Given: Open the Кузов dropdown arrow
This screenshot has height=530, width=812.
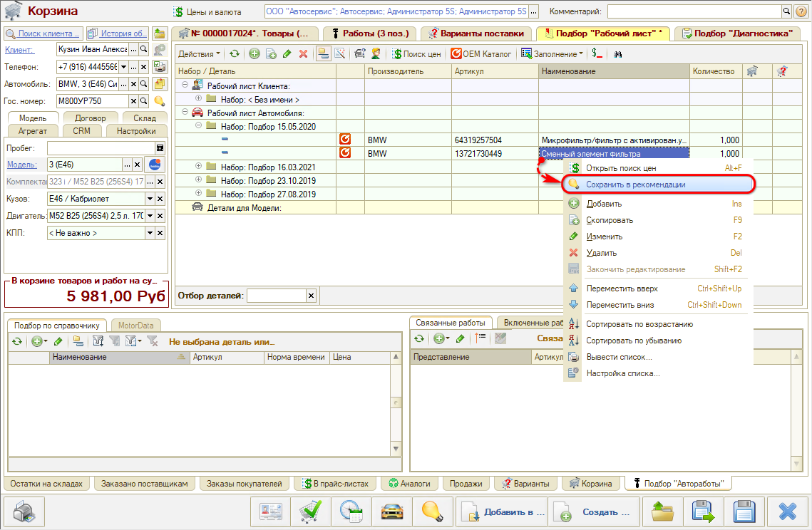Looking at the screenshot, I should (x=150, y=199).
